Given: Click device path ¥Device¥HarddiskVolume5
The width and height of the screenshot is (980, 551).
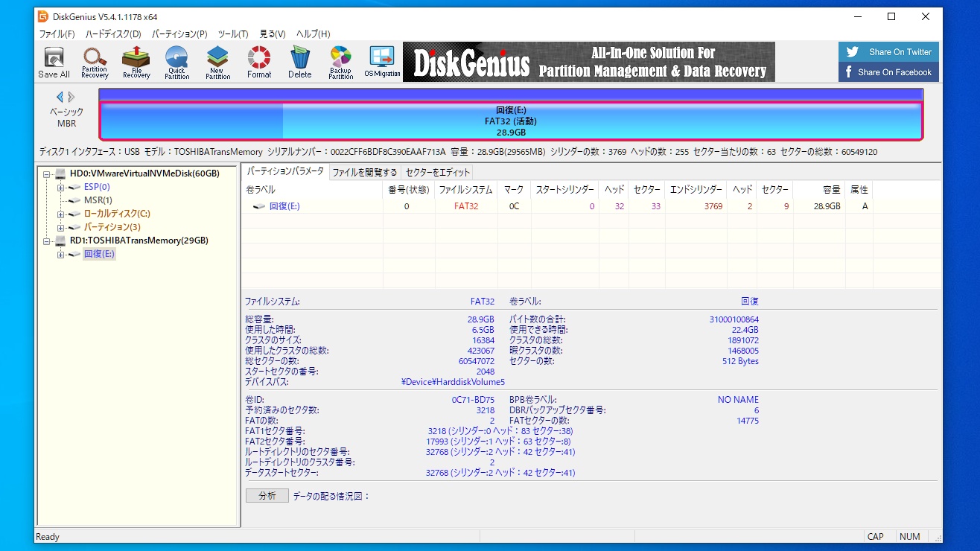Looking at the screenshot, I should pyautogui.click(x=453, y=382).
